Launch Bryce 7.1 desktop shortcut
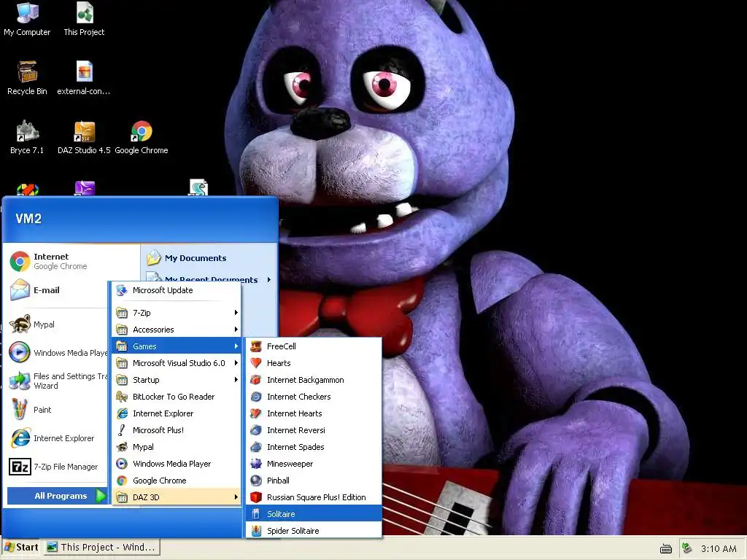 pyautogui.click(x=27, y=137)
